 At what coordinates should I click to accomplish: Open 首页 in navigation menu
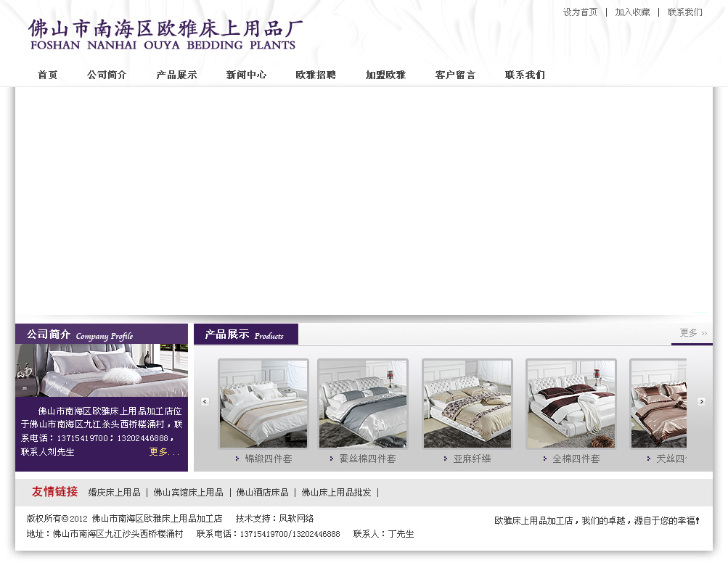[x=47, y=75]
